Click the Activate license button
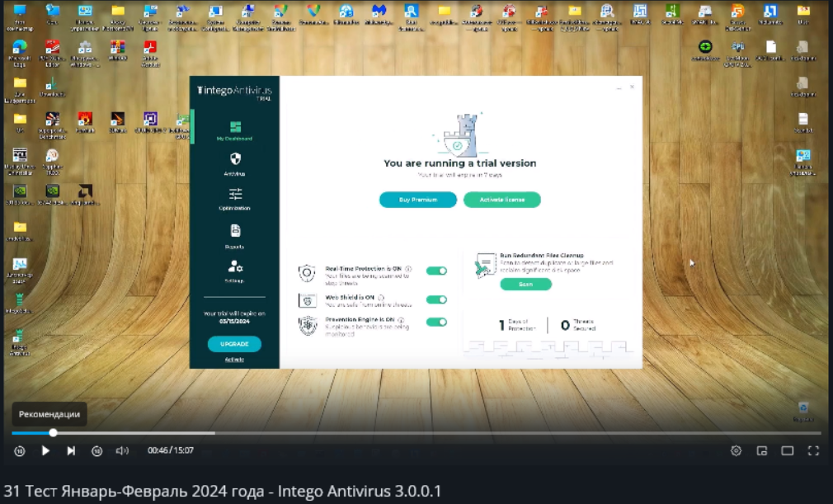The width and height of the screenshot is (833, 504). [x=502, y=200]
